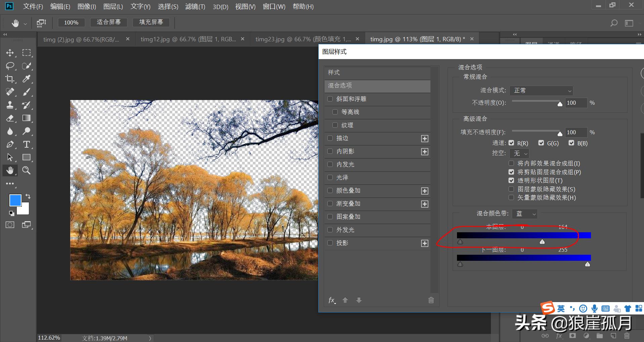The width and height of the screenshot is (644, 342).
Task: Click the fx button in the Layer Style dialog
Action: pyautogui.click(x=332, y=300)
